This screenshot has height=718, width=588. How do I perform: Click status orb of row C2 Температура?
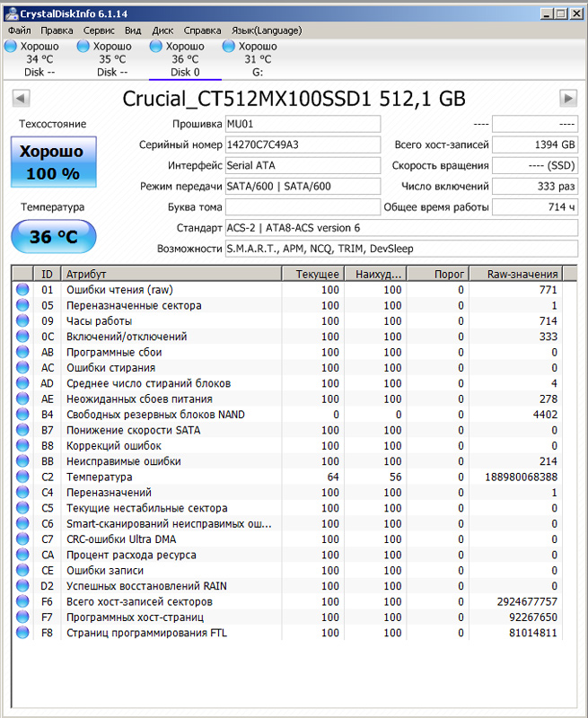pos(22,477)
